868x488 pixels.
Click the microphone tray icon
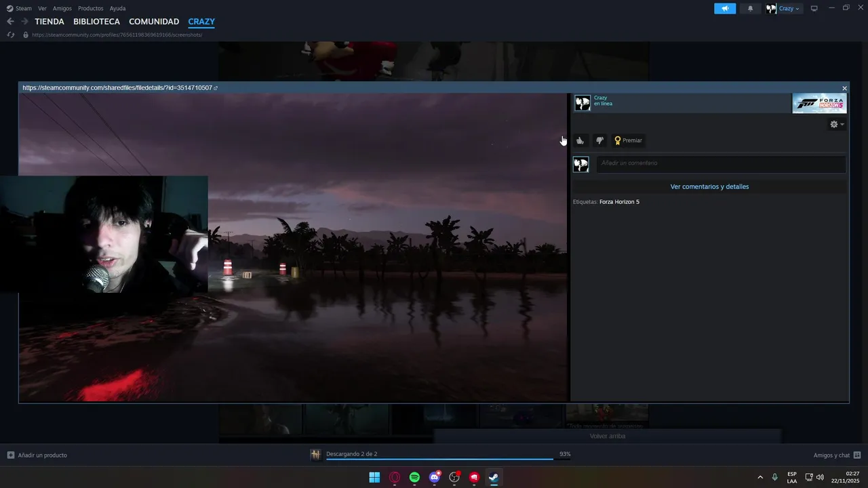coord(775,477)
